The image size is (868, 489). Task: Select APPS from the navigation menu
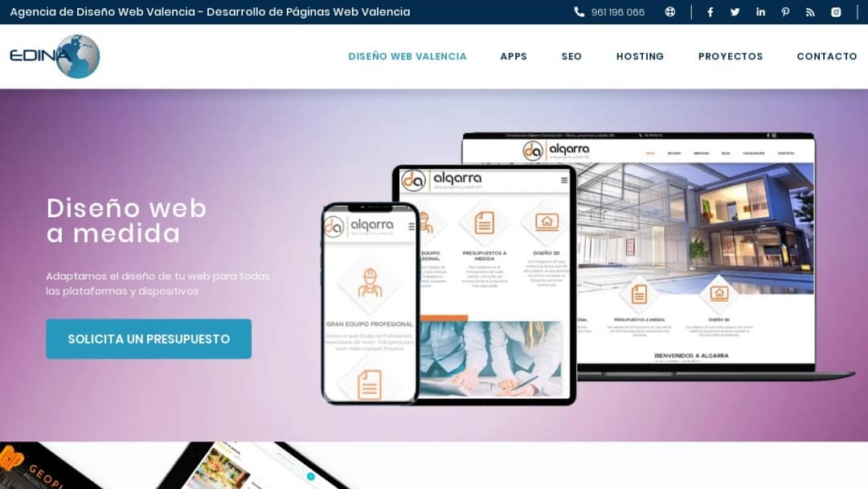tap(514, 56)
